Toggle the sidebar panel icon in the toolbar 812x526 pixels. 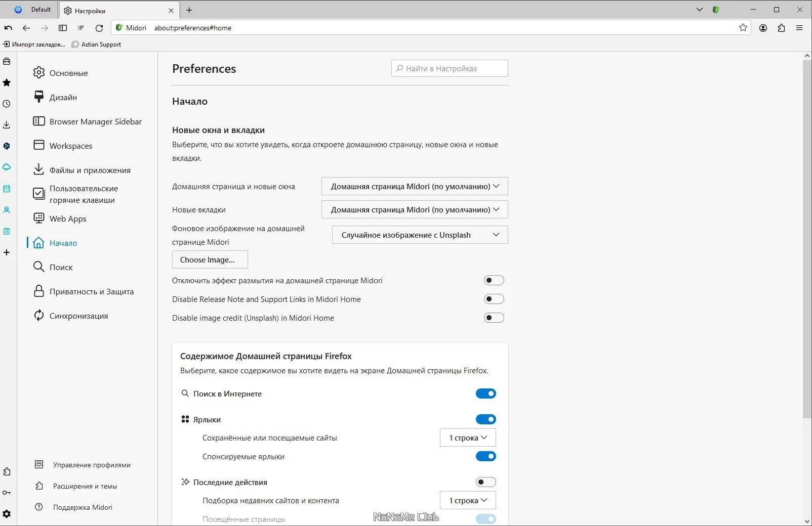pos(63,28)
